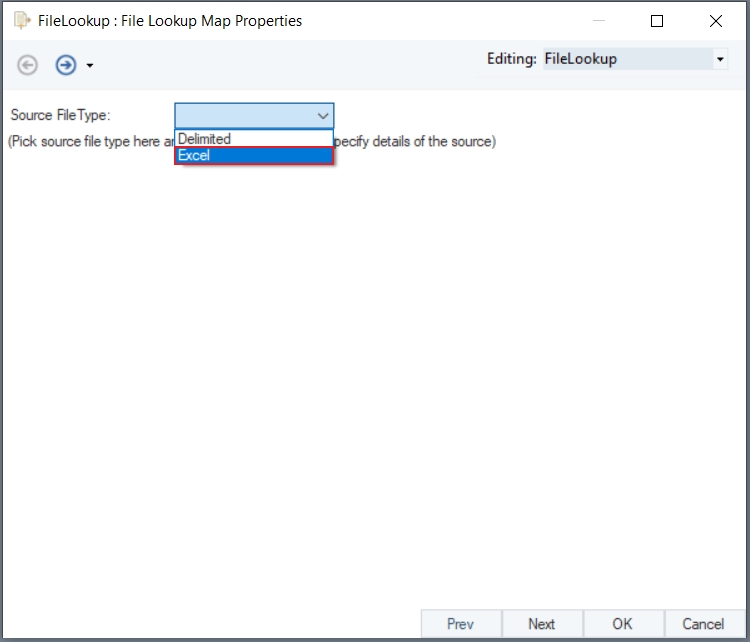This screenshot has height=642, width=750.
Task: Choose Delimited from the file type list
Action: click(254, 139)
